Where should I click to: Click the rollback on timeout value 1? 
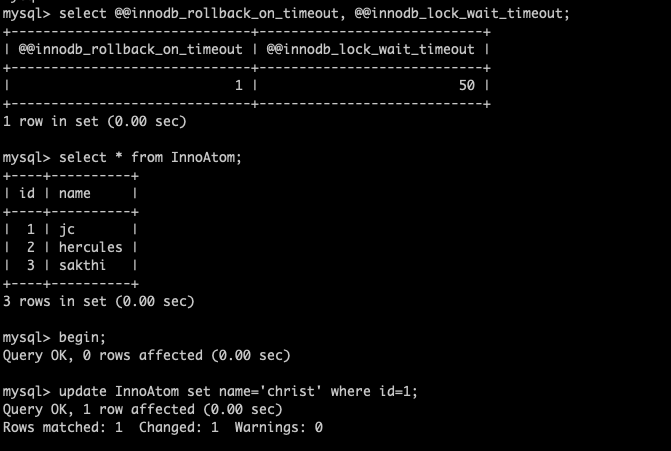238,85
